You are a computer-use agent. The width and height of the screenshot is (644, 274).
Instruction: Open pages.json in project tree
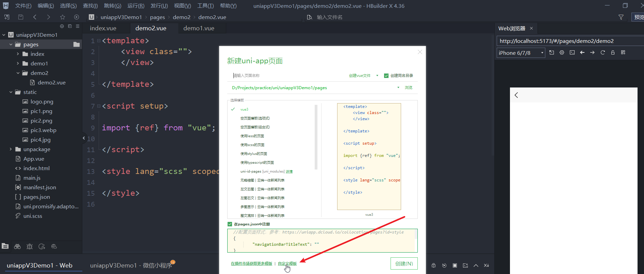pos(37,197)
